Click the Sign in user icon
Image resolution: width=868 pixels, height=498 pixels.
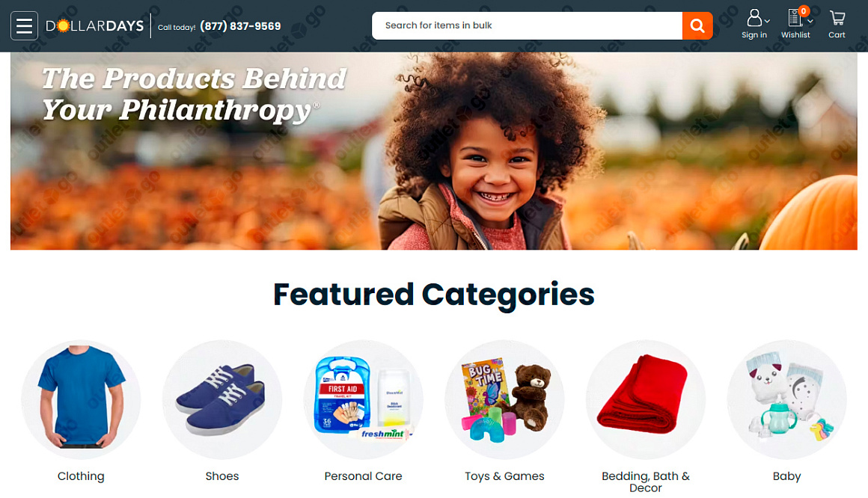point(754,18)
